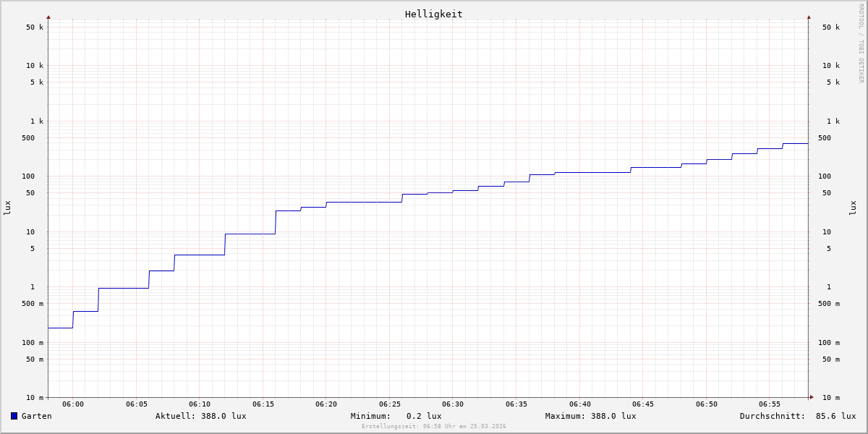Select the 06:55 time axis label

tap(770, 404)
